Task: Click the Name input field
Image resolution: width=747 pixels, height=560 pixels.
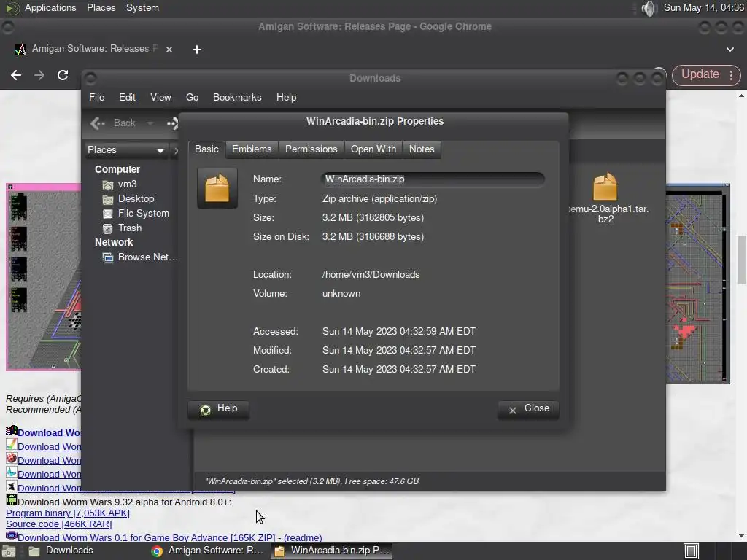Action: [x=433, y=179]
